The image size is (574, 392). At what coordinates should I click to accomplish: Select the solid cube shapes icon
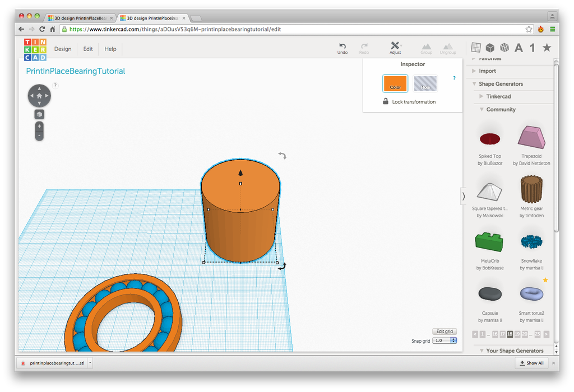tap(490, 48)
